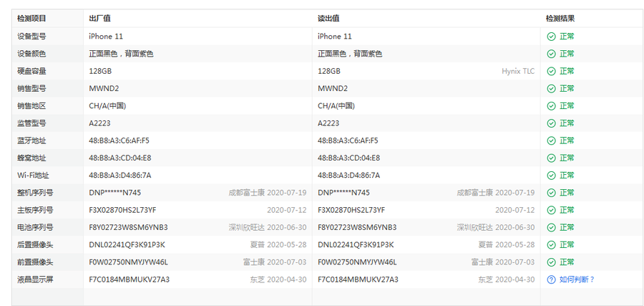The image size is (644, 306).
Task: Click the green check icon in 蓝牙地址 row
Action: pyautogui.click(x=551, y=140)
